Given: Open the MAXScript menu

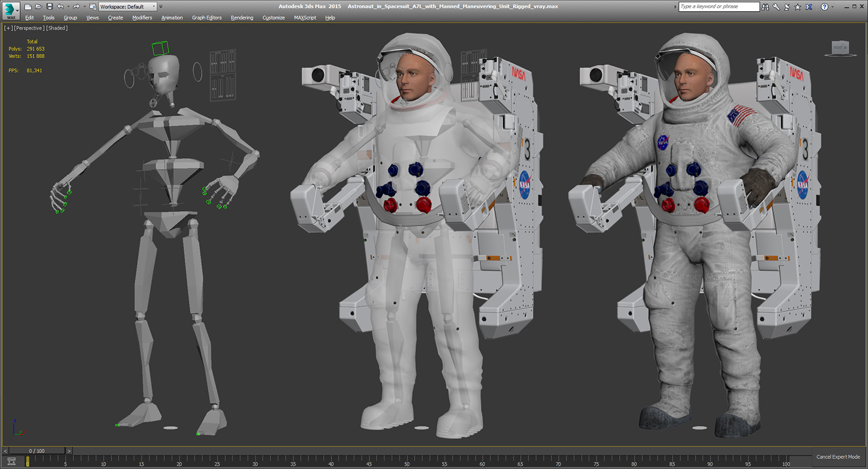Looking at the screenshot, I should coord(305,18).
